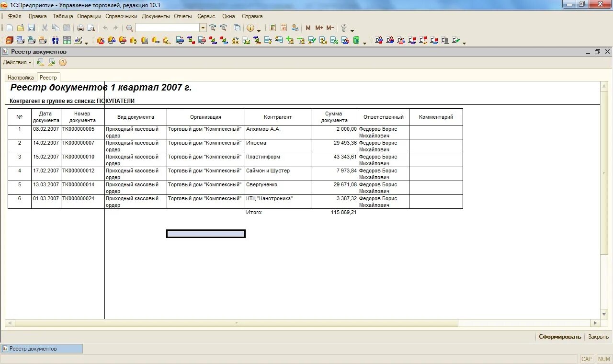The height and width of the screenshot is (364, 613).
Task: Click the M memory button
Action: 308,28
